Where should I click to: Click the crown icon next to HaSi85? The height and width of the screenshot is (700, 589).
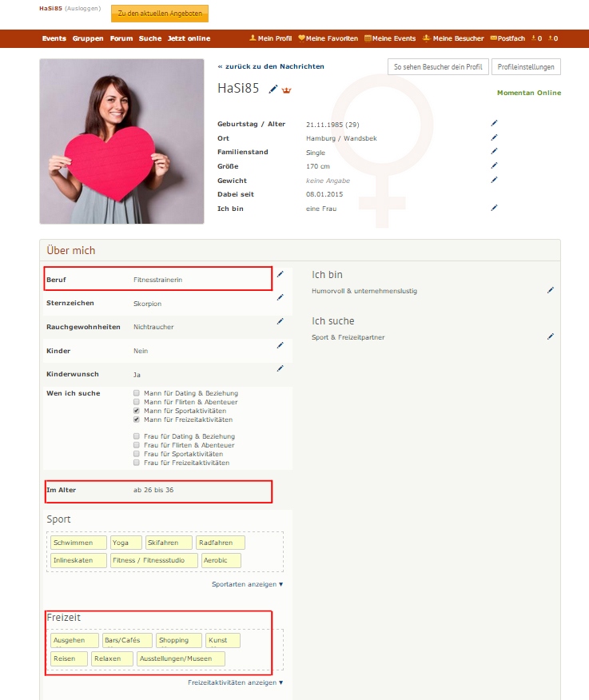[287, 90]
